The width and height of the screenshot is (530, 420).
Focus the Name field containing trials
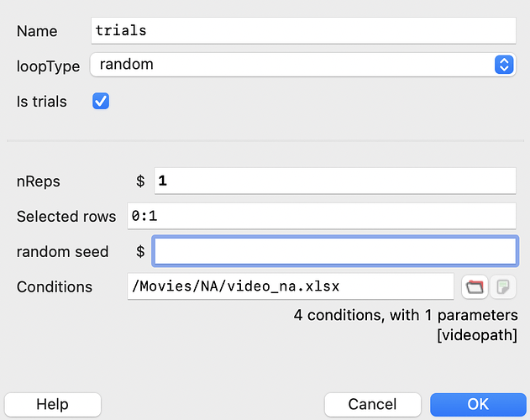click(303, 31)
